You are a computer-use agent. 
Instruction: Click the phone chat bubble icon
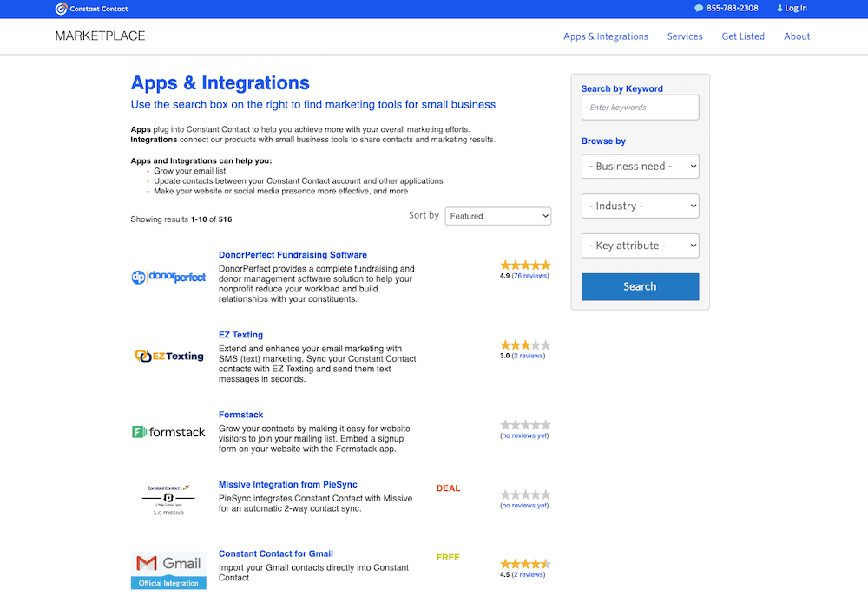699,9
